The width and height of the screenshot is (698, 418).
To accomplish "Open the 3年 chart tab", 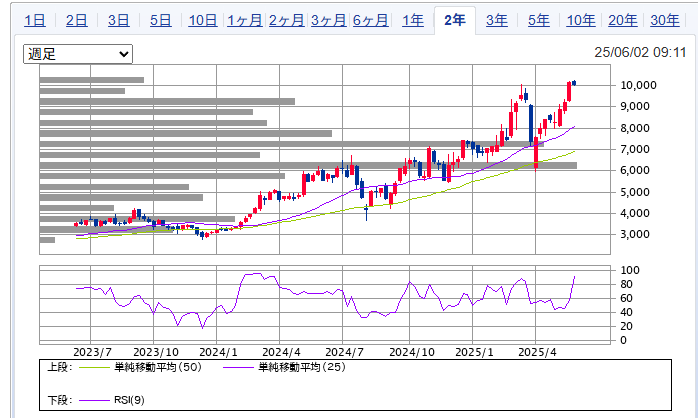I will [x=496, y=20].
